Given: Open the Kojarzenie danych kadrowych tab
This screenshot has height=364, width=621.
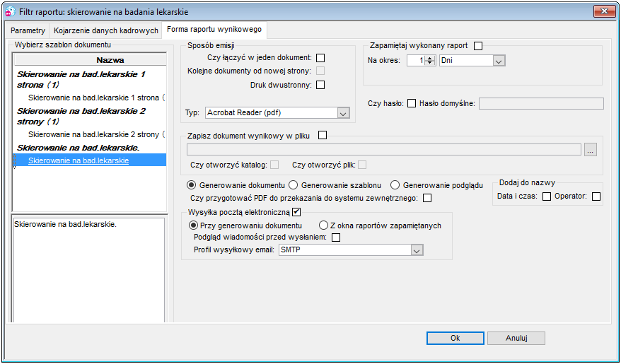Looking at the screenshot, I should coord(106,30).
